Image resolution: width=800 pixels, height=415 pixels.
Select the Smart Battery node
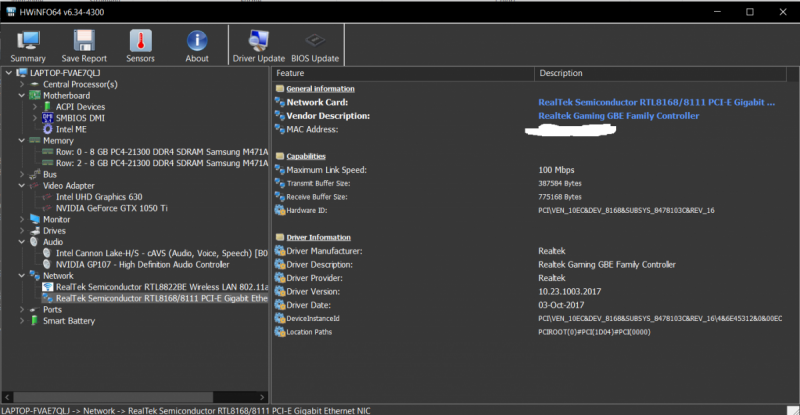click(x=69, y=321)
